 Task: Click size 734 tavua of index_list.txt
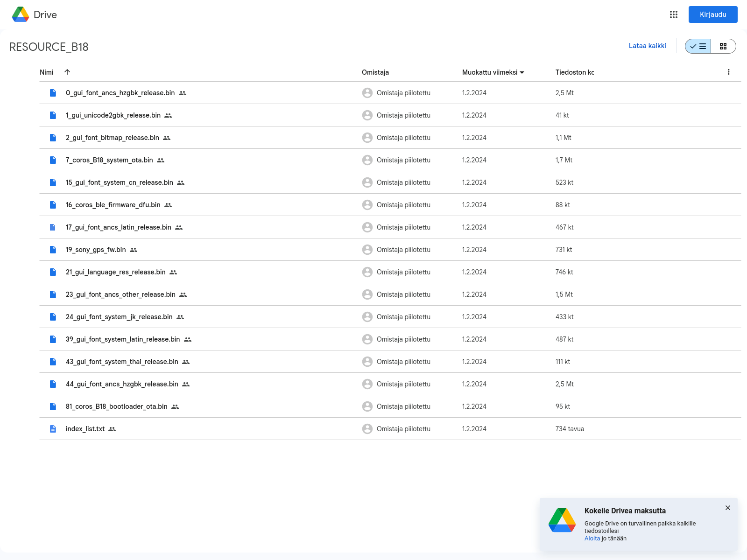click(x=570, y=429)
